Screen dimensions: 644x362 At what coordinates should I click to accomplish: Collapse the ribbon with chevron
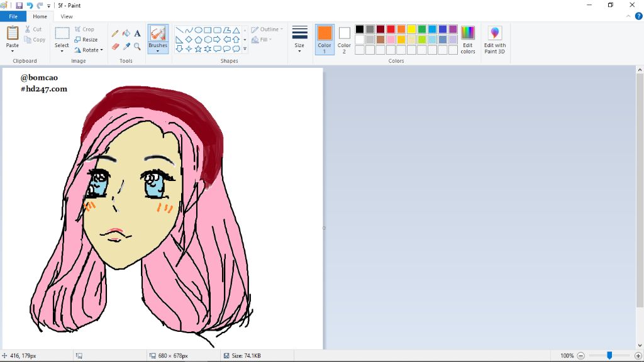tap(628, 16)
